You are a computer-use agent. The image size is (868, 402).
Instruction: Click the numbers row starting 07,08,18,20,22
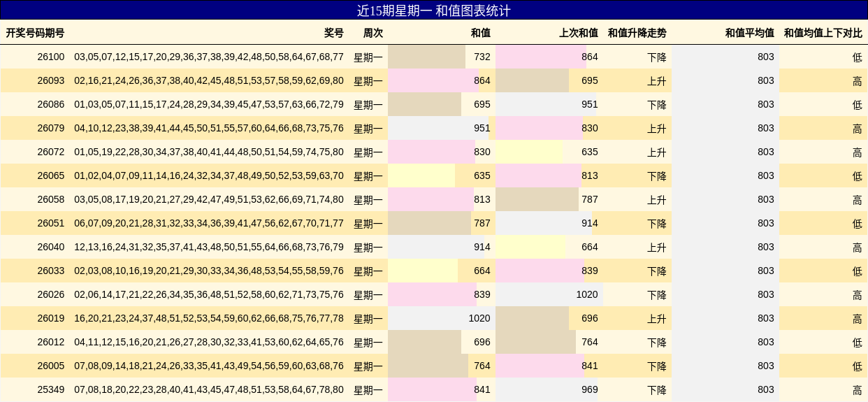tap(209, 389)
